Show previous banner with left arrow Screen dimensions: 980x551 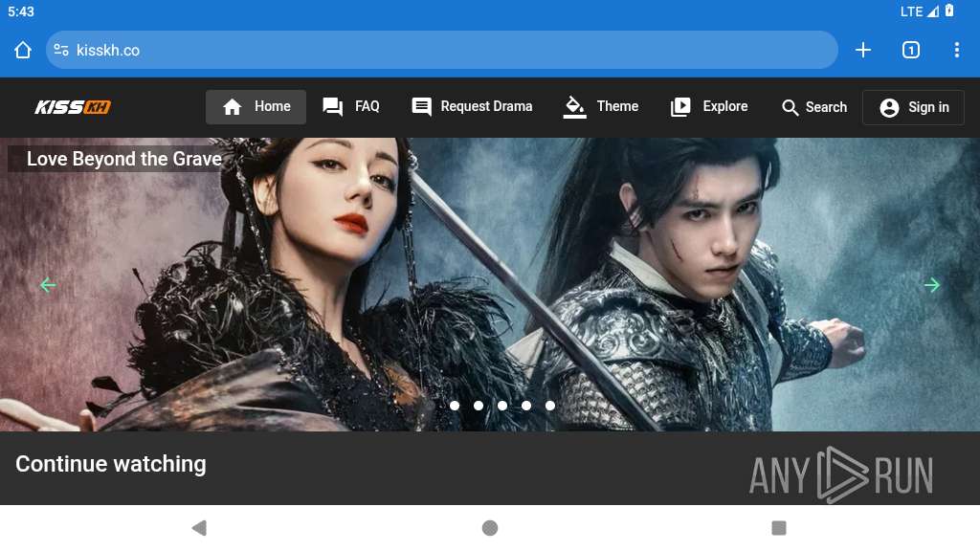[x=48, y=285]
